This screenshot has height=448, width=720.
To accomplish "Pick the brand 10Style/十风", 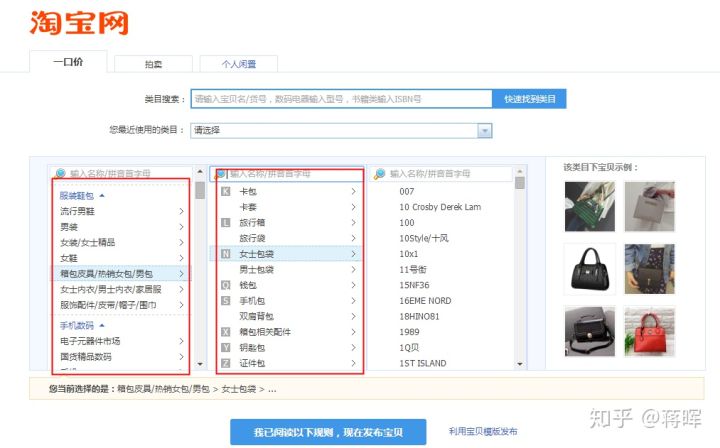I will [424, 238].
